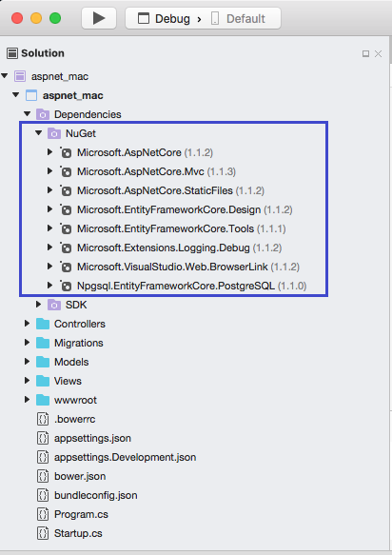392x555 pixels.
Task: Open the Startup.cs file
Action: pyautogui.click(x=78, y=533)
